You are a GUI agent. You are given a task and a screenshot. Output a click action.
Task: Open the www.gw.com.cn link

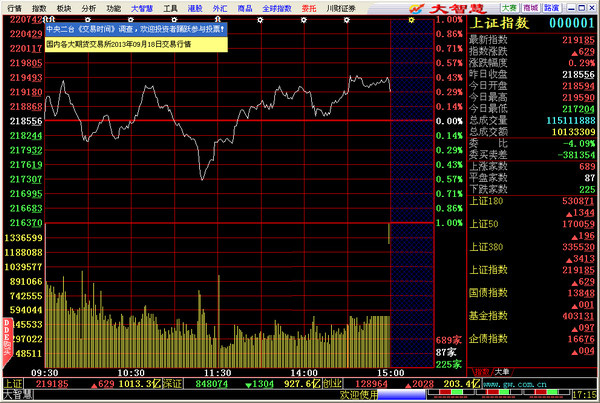[x=515, y=384]
